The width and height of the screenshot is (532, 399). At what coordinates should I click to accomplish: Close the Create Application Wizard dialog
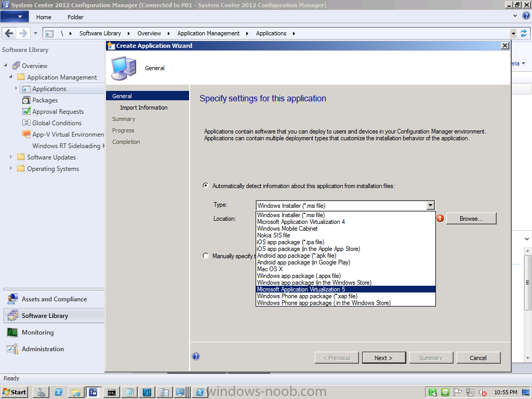click(505, 46)
